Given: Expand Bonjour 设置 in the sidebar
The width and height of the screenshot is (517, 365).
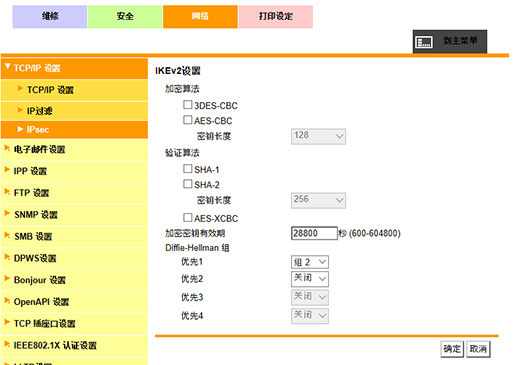Looking at the screenshot, I should point(74,280).
